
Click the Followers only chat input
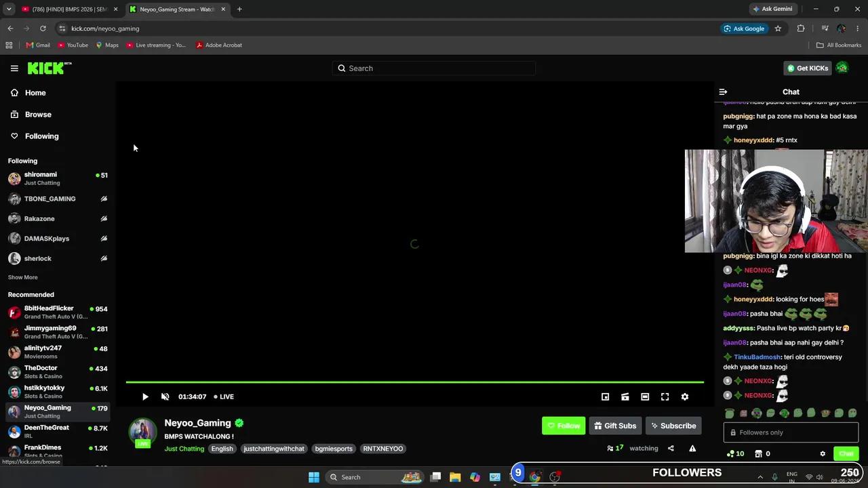pos(791,432)
